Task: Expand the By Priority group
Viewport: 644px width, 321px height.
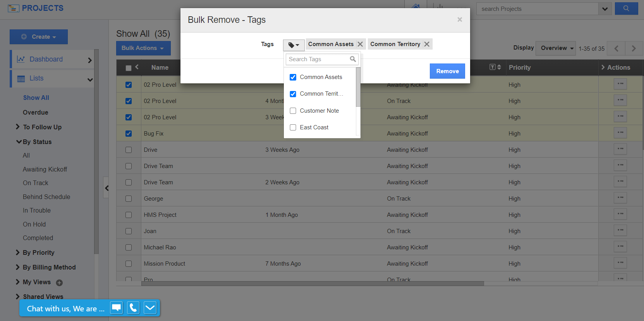Action: (18, 252)
